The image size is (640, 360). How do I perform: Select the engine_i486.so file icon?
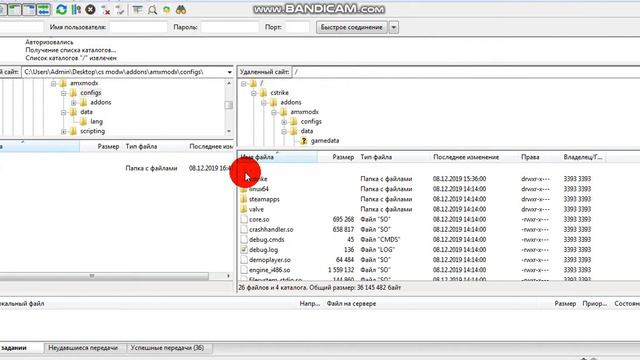tap(244, 270)
